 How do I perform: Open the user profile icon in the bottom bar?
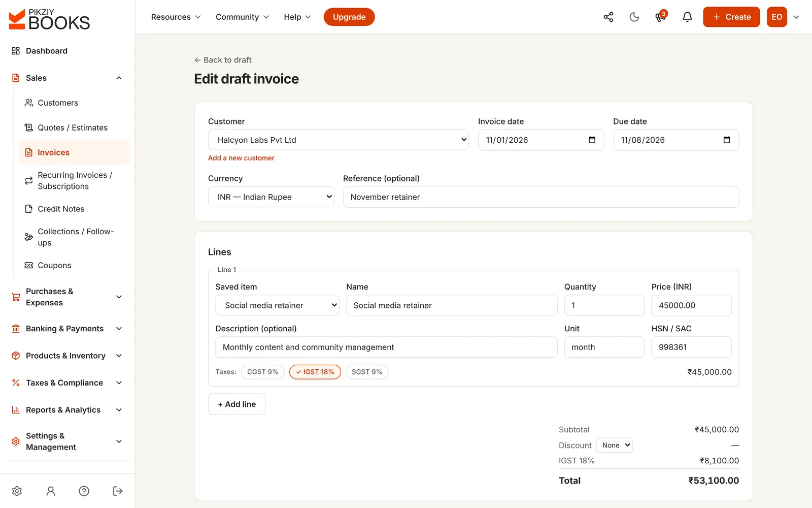click(x=51, y=491)
